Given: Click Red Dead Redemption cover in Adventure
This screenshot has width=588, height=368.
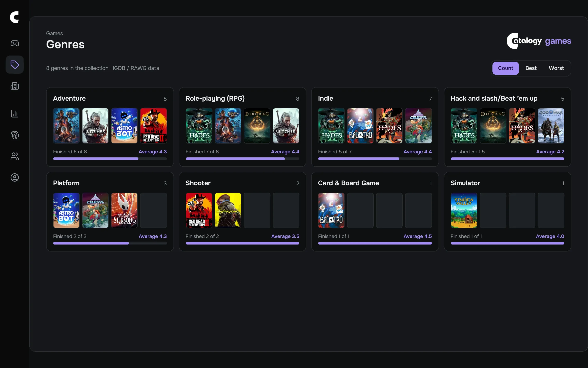Looking at the screenshot, I should click(x=153, y=126).
